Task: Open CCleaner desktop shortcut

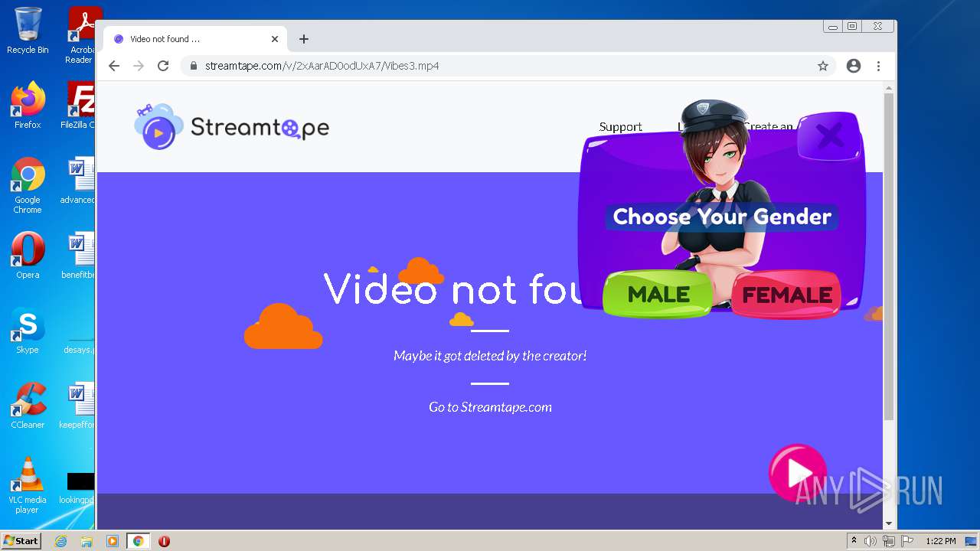Action: pyautogui.click(x=28, y=406)
